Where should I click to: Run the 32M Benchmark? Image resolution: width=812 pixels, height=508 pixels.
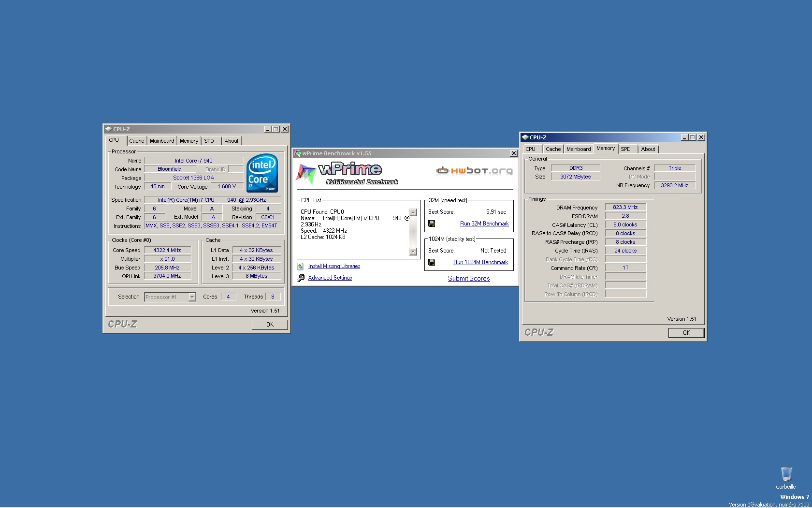tap(484, 224)
